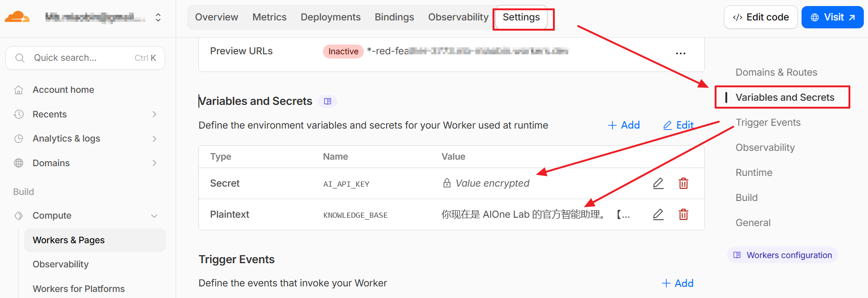The height and width of the screenshot is (298, 868).
Task: Delete AI_API_KEY using the trash icon
Action: coord(683,183)
